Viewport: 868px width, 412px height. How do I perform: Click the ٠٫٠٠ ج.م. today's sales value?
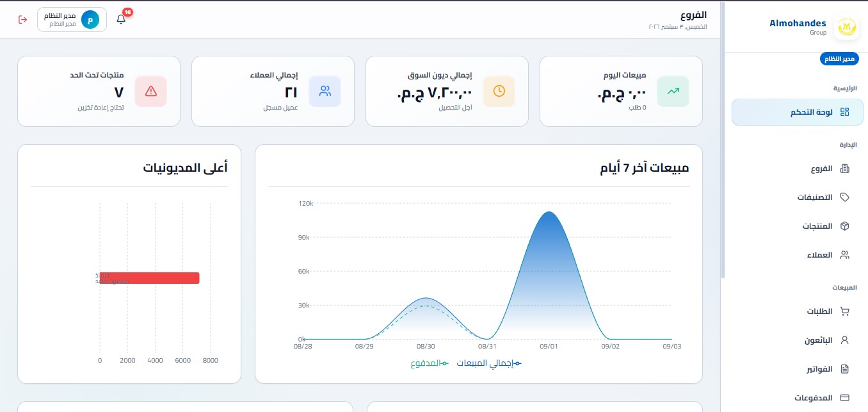point(622,92)
